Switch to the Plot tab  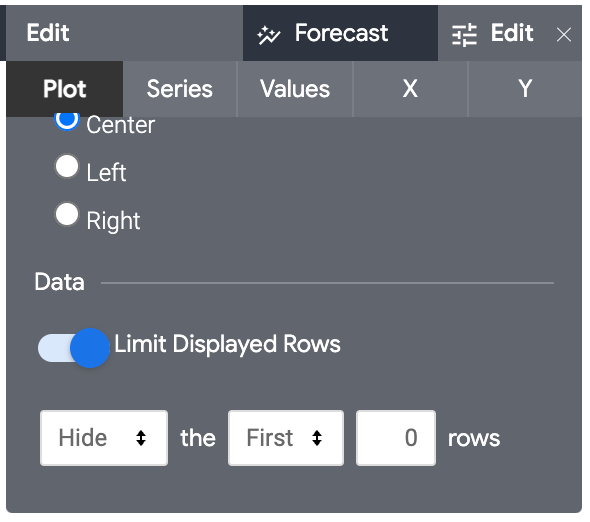click(65, 89)
